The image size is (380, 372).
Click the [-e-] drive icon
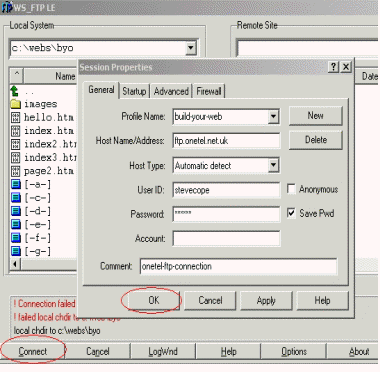[x=16, y=224]
